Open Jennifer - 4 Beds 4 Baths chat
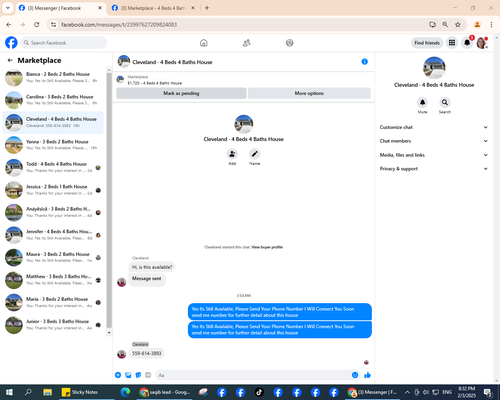Screen dimensions: 500x400 pyautogui.click(x=53, y=235)
